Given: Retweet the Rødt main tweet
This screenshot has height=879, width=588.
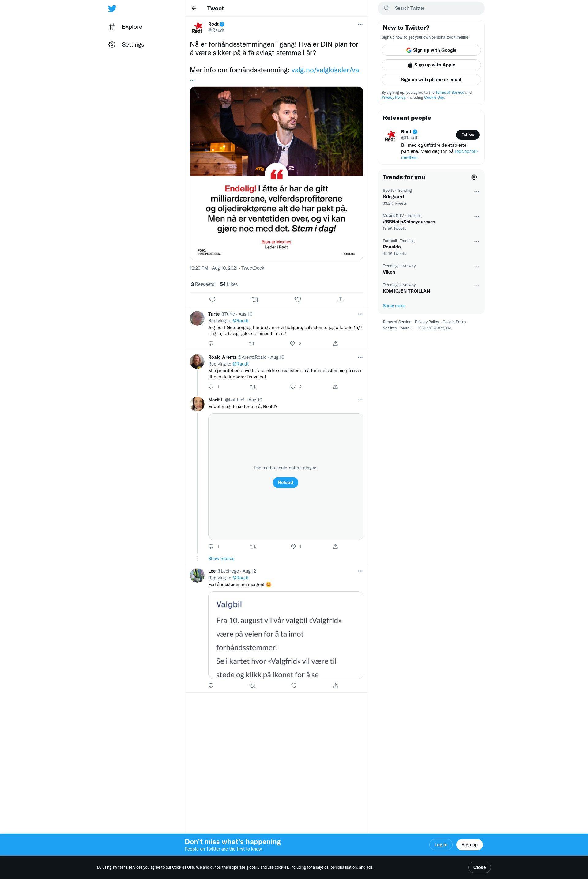Looking at the screenshot, I should tap(255, 299).
